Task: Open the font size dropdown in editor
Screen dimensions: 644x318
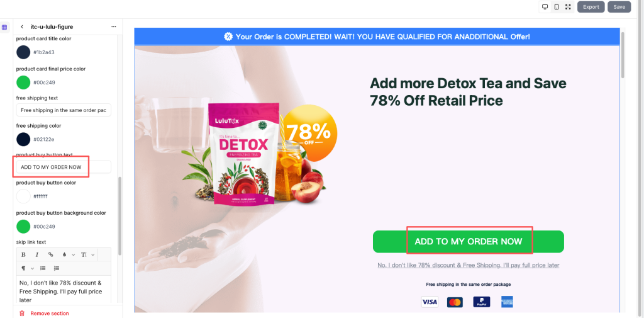Action: (87, 255)
